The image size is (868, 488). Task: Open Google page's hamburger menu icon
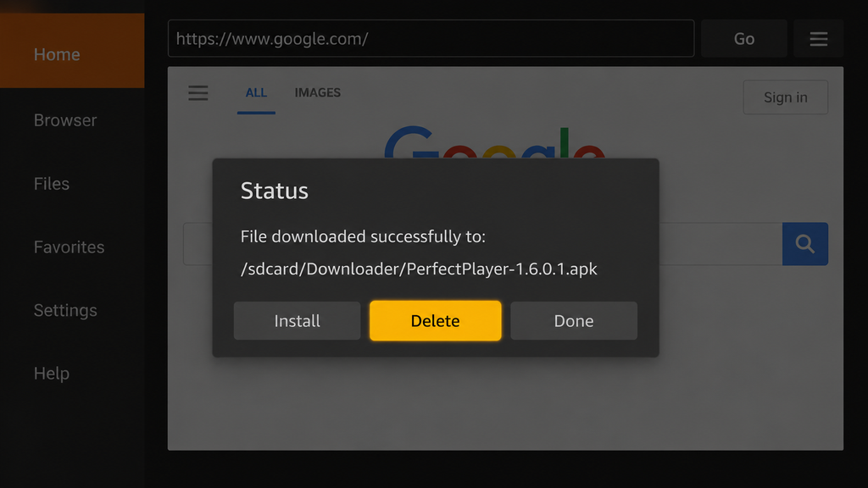click(198, 93)
